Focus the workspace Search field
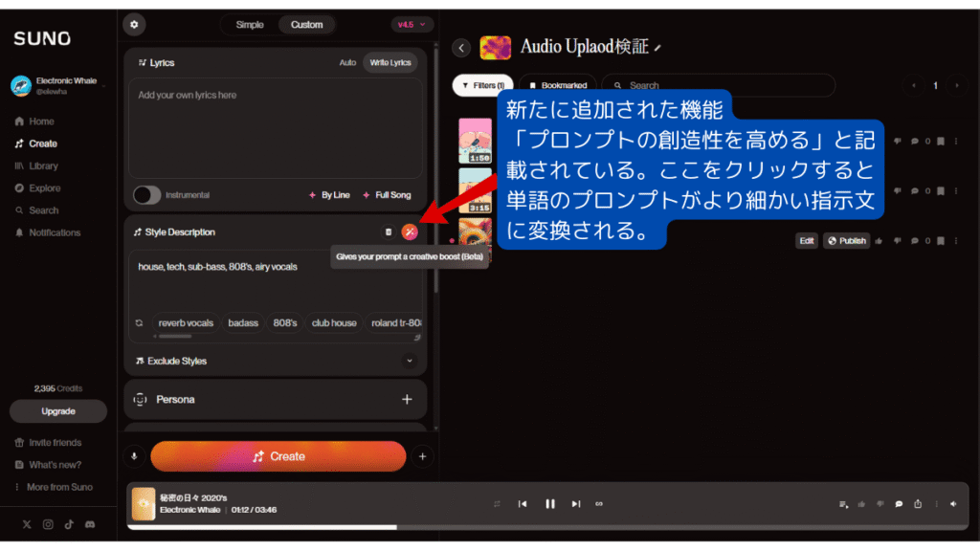This screenshot has width=980, height=551. click(719, 85)
